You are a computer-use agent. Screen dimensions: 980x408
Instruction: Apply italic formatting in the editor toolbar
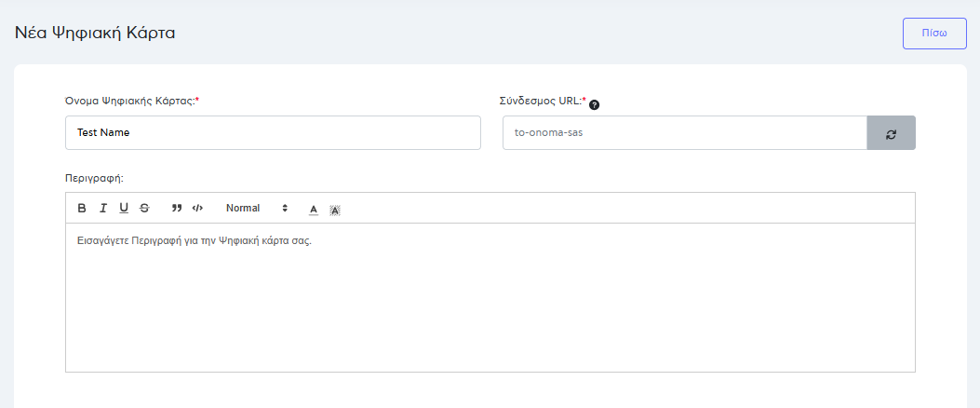tap(103, 208)
